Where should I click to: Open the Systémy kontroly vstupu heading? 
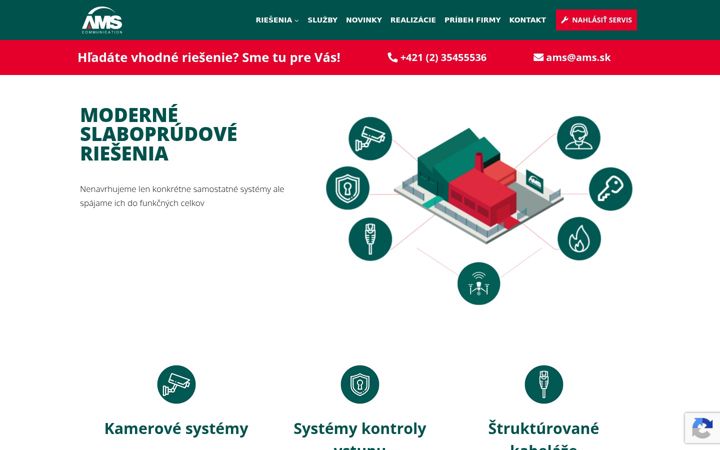tap(360, 435)
